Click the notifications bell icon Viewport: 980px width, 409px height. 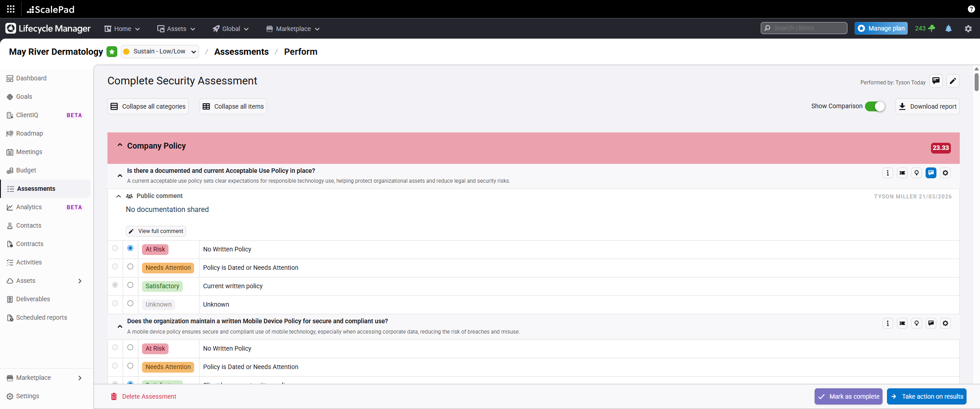click(x=949, y=28)
